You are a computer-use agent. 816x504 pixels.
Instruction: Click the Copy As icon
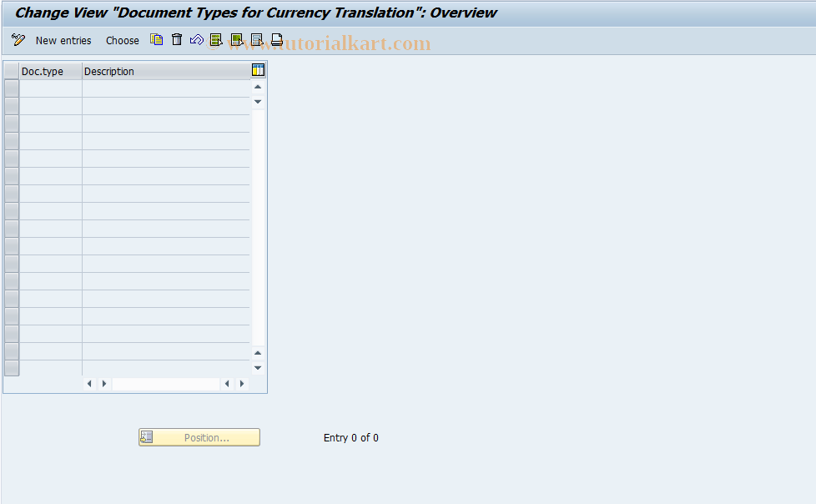(157, 39)
